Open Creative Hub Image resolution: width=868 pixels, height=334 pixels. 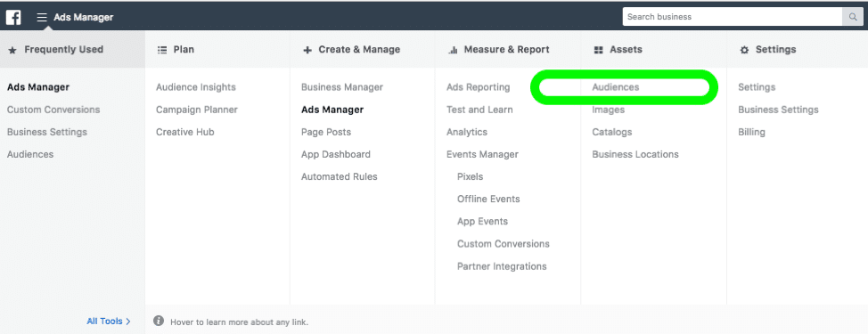click(184, 132)
